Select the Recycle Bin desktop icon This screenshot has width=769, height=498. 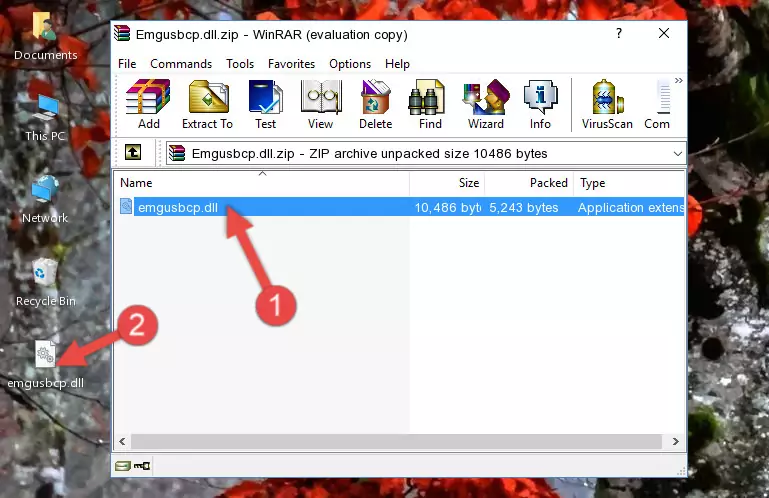(46, 283)
